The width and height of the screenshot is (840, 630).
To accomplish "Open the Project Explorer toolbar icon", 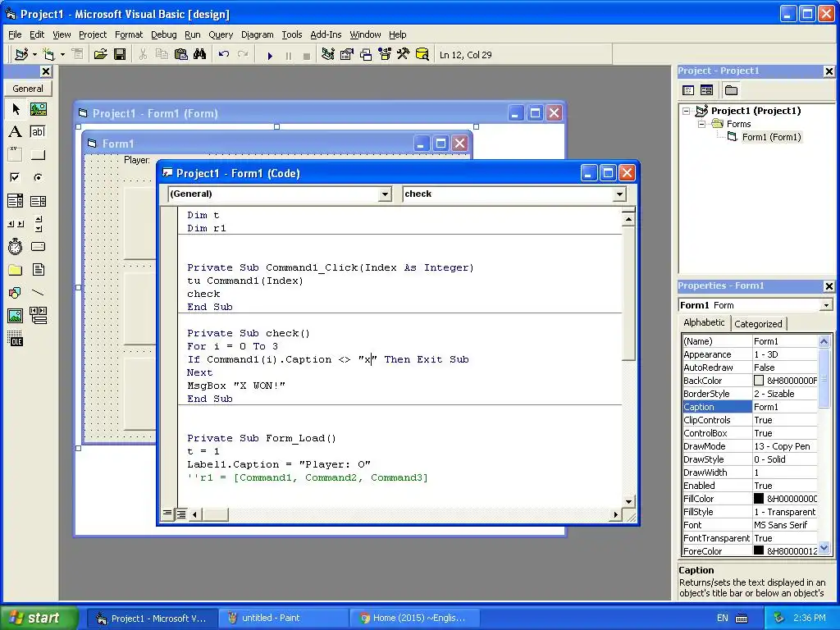I will coord(328,55).
